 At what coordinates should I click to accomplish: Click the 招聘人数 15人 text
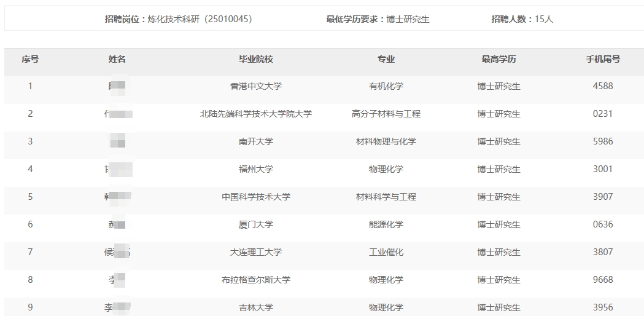[x=522, y=19]
